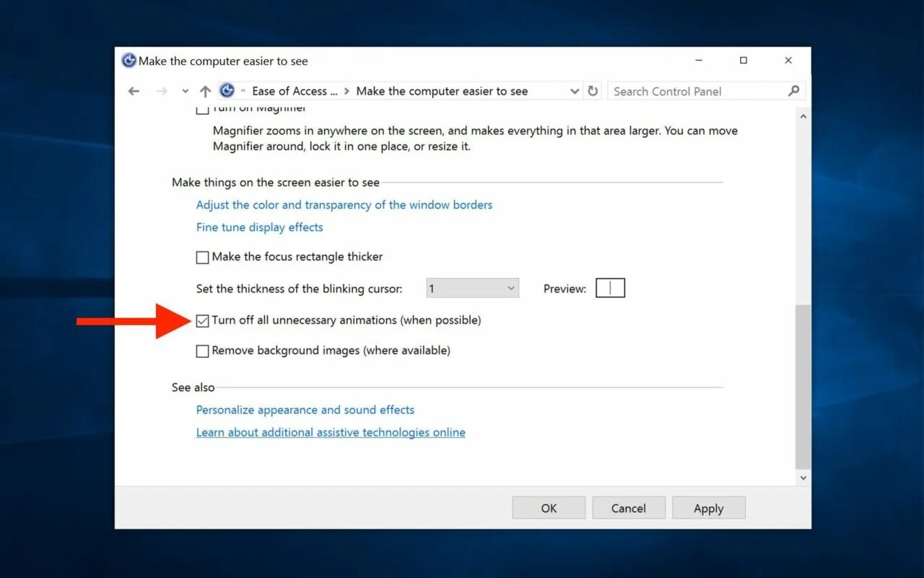924x578 pixels.
Task: Click the Apply button
Action: [x=709, y=508]
